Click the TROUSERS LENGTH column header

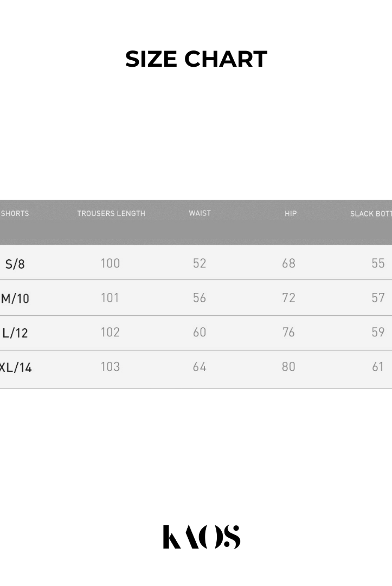(x=111, y=214)
